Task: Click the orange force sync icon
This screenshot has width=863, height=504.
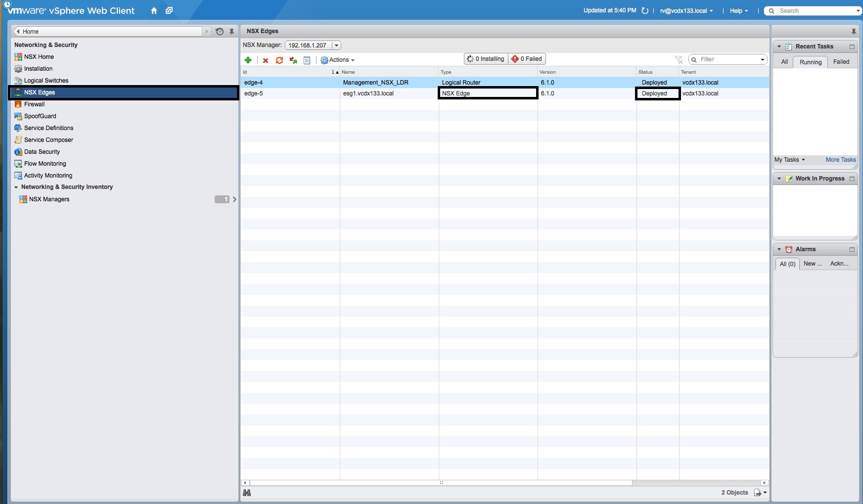Action: (x=279, y=60)
